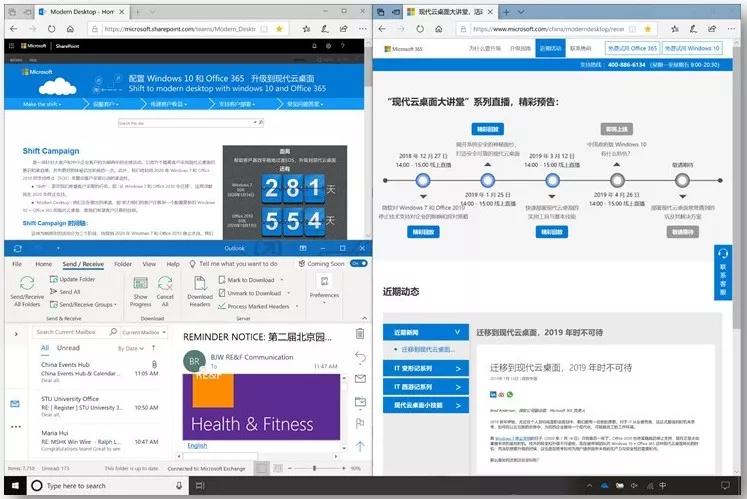Image resolution: width=747 pixels, height=499 pixels.
Task: Adjust the Outlook zoom slider in status bar
Action: (314, 468)
